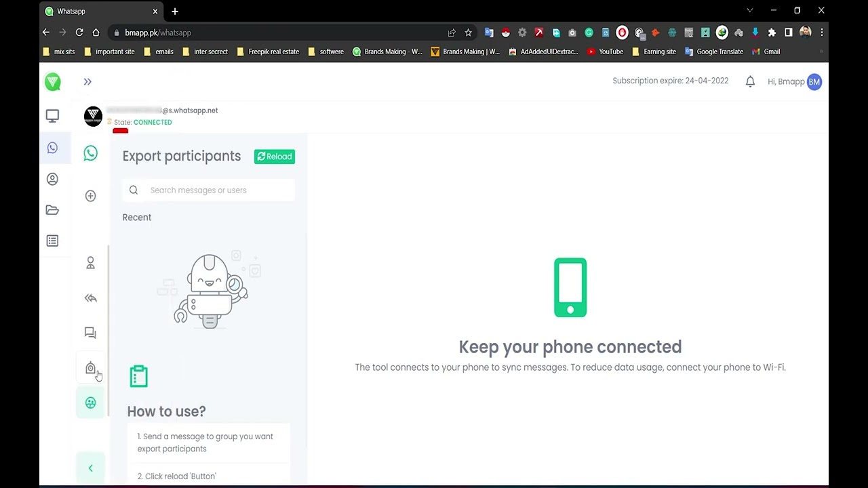
Task: Open the dashboard monitor icon in sidebar
Action: (52, 116)
